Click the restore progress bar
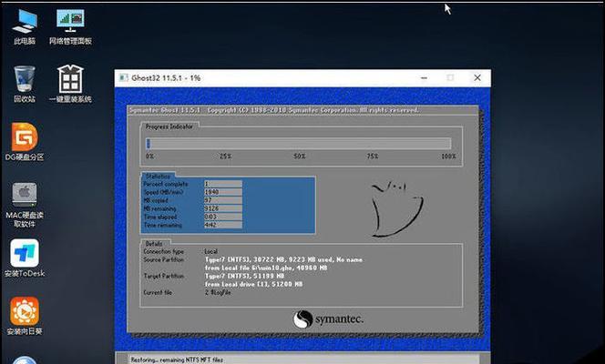This screenshot has width=605, height=364. (x=298, y=144)
